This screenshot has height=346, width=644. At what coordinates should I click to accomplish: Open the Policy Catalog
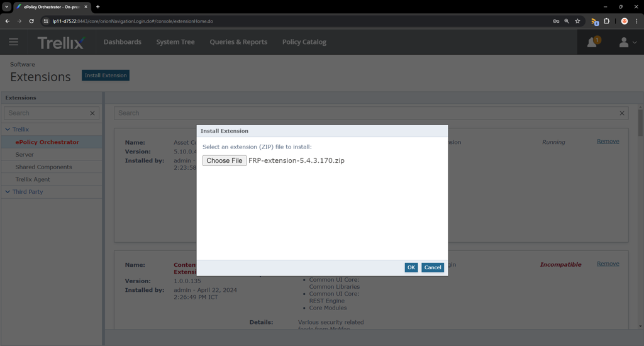pos(304,42)
